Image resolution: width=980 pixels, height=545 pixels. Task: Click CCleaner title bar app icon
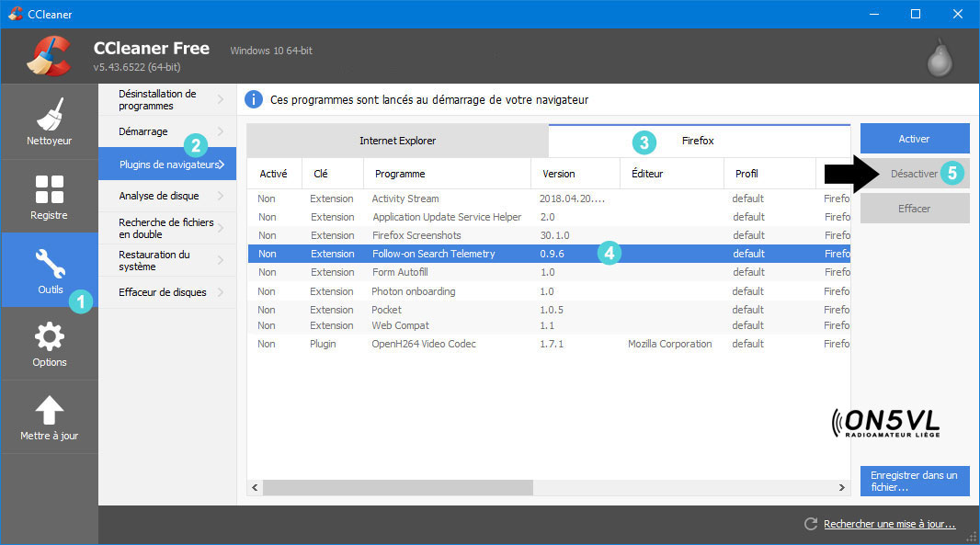(x=15, y=13)
